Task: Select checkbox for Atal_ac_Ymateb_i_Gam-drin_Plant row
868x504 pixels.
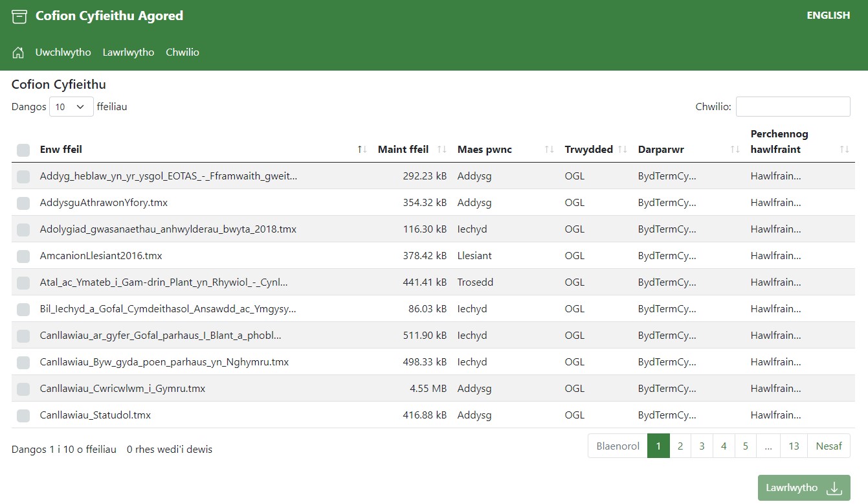Action: point(23,283)
